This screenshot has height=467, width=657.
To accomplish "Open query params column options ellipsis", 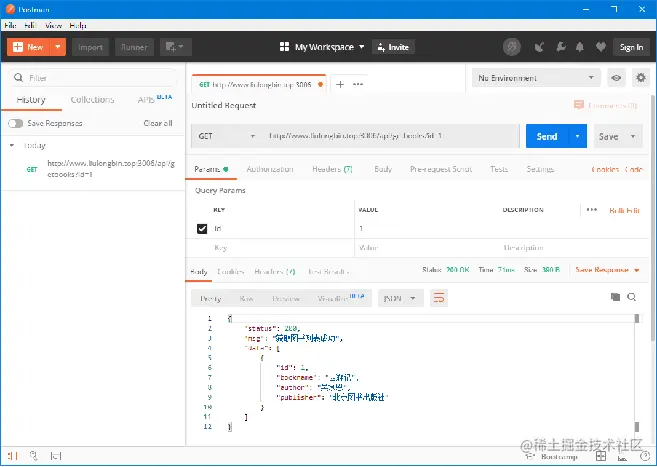I will (592, 209).
